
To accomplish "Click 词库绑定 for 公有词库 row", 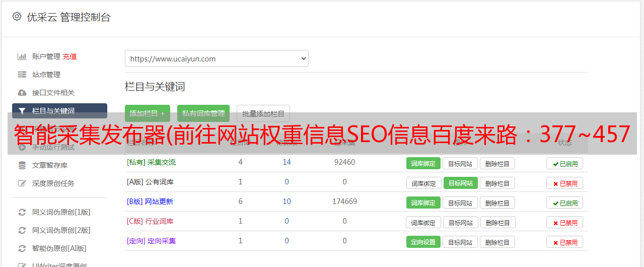I will click(x=423, y=183).
